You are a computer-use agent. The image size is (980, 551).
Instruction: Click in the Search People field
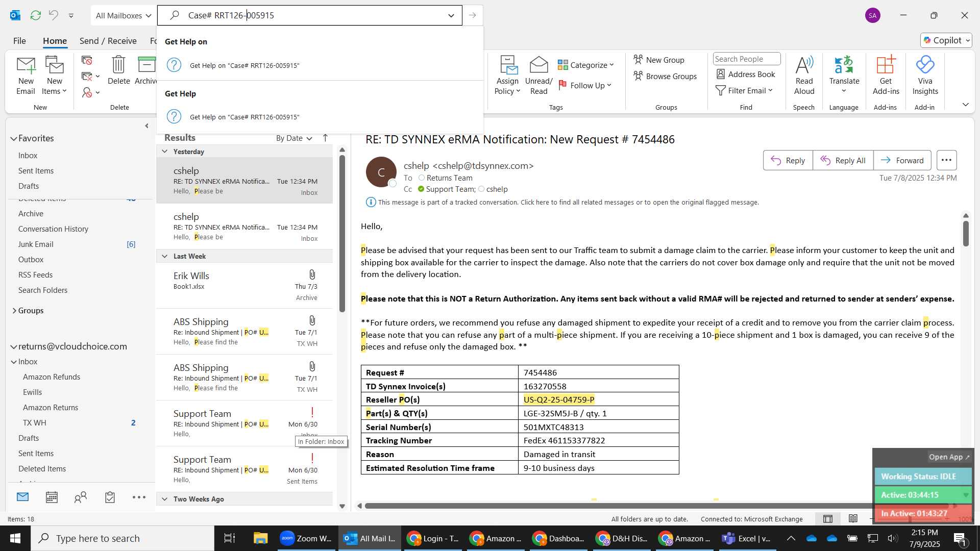click(746, 59)
